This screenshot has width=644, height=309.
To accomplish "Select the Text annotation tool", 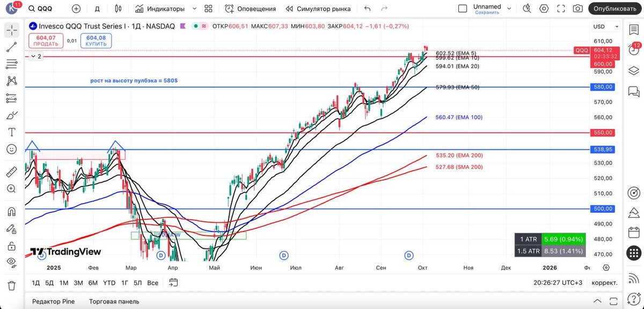I will point(11,132).
